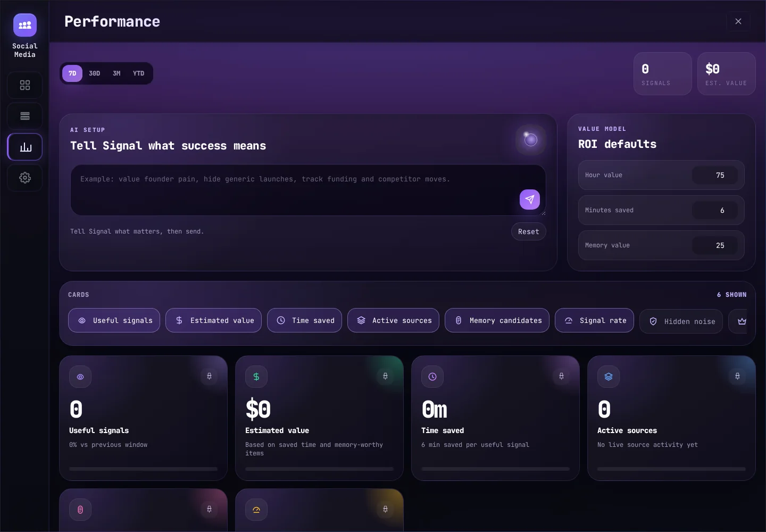Open the table view in sidebar
This screenshot has height=532, width=766.
[25, 116]
